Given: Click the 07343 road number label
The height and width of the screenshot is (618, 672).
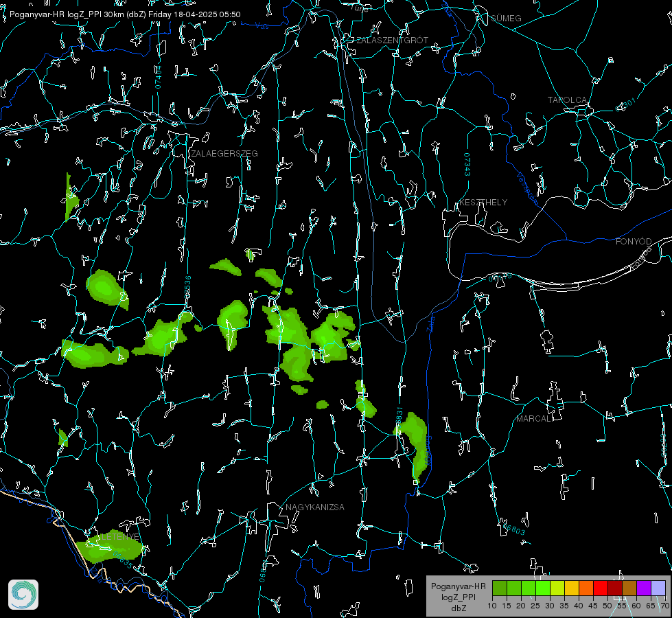Looking at the screenshot, I should (467, 164).
